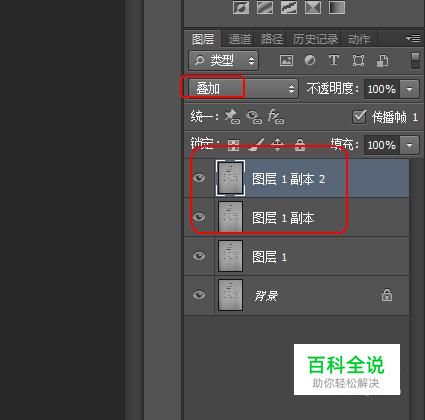Filter by shape layers icon

pyautogui.click(x=358, y=61)
